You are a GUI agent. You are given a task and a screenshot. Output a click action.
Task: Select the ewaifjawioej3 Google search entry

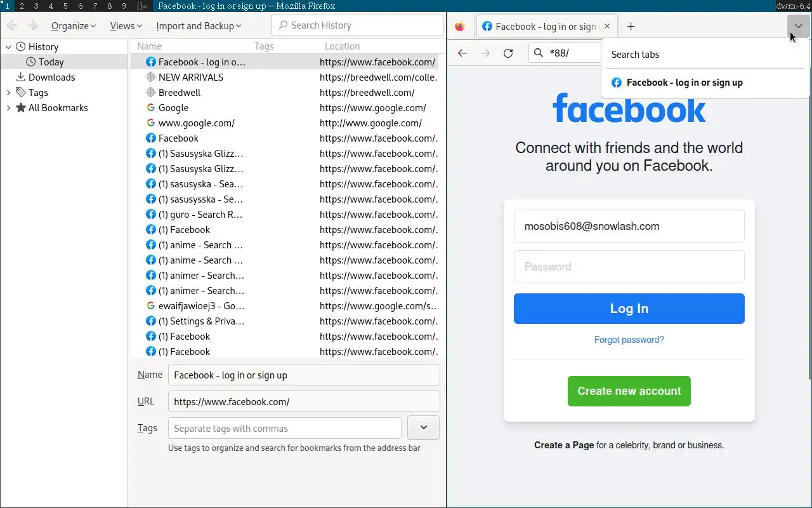pos(284,305)
